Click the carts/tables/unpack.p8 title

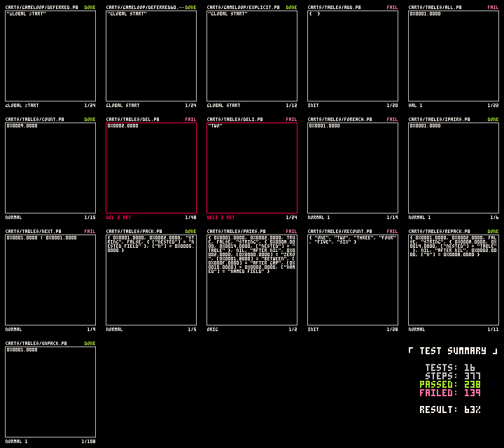36,344
